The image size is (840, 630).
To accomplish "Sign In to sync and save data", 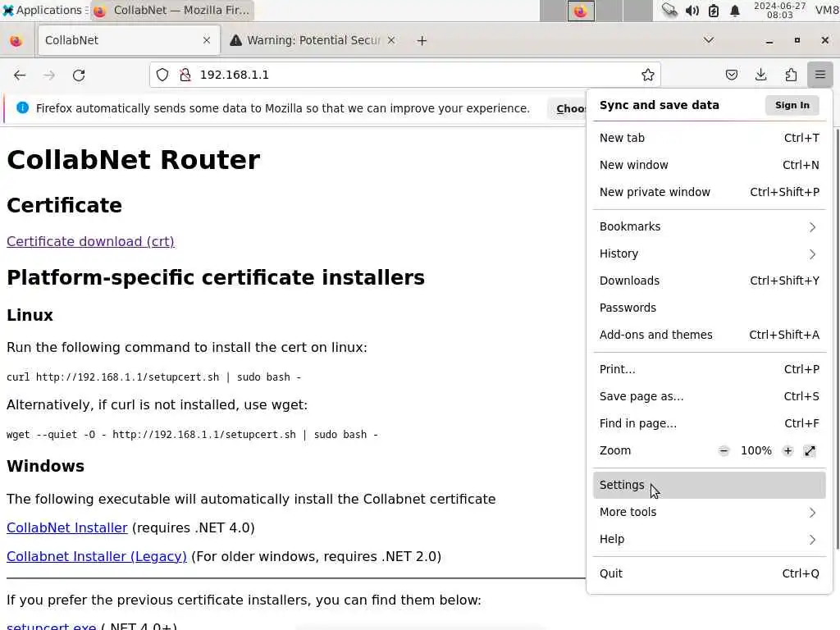I will click(x=792, y=105).
